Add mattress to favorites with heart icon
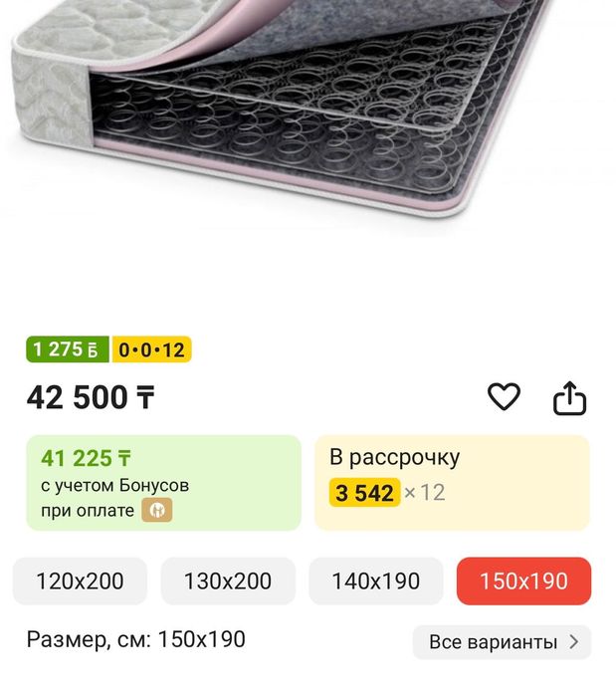 pos(504,397)
